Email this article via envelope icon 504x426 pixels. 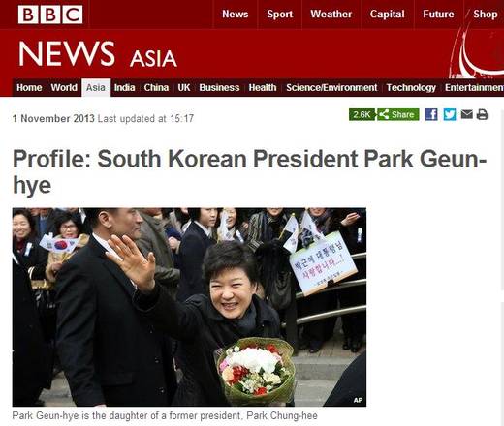tap(467, 114)
